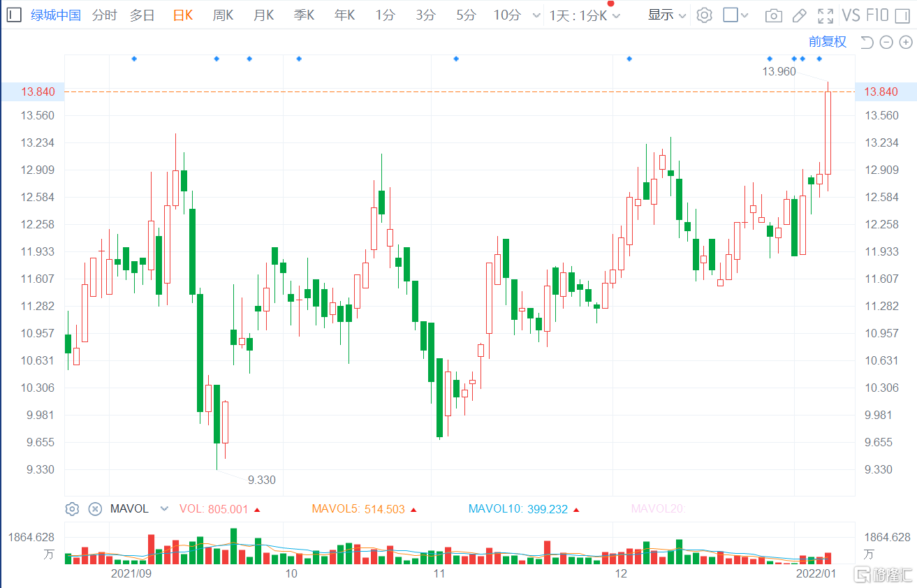Zoom in the chart with plus icon
Screen dimensions: 917x588
tap(906, 43)
